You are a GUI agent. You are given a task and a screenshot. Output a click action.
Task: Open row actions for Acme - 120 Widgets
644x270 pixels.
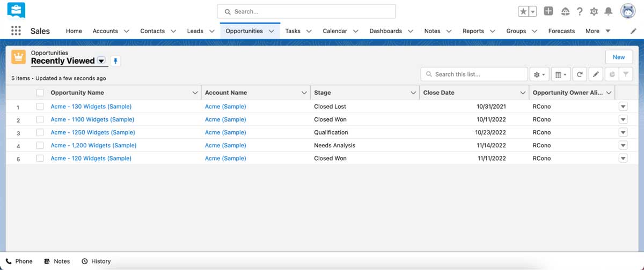(x=623, y=158)
